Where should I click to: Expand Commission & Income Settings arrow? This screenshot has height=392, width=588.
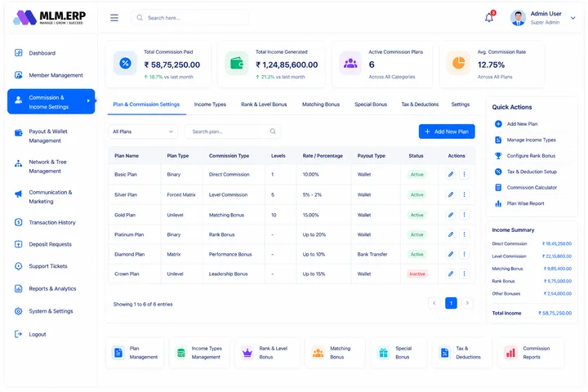coord(88,100)
